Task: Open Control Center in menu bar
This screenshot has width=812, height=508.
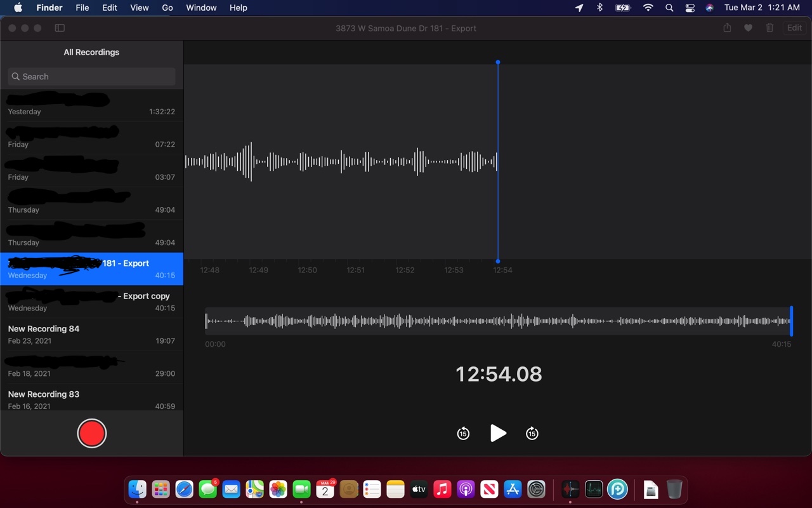Action: coord(690,8)
